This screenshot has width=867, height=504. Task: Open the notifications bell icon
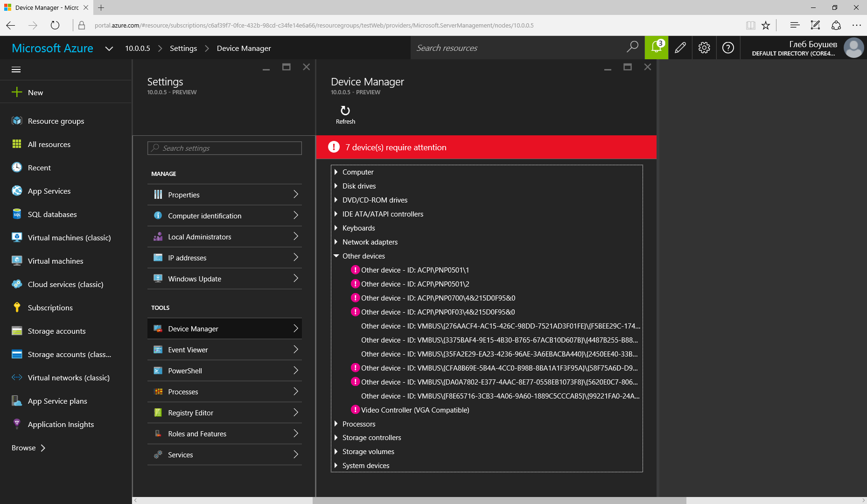coord(657,48)
